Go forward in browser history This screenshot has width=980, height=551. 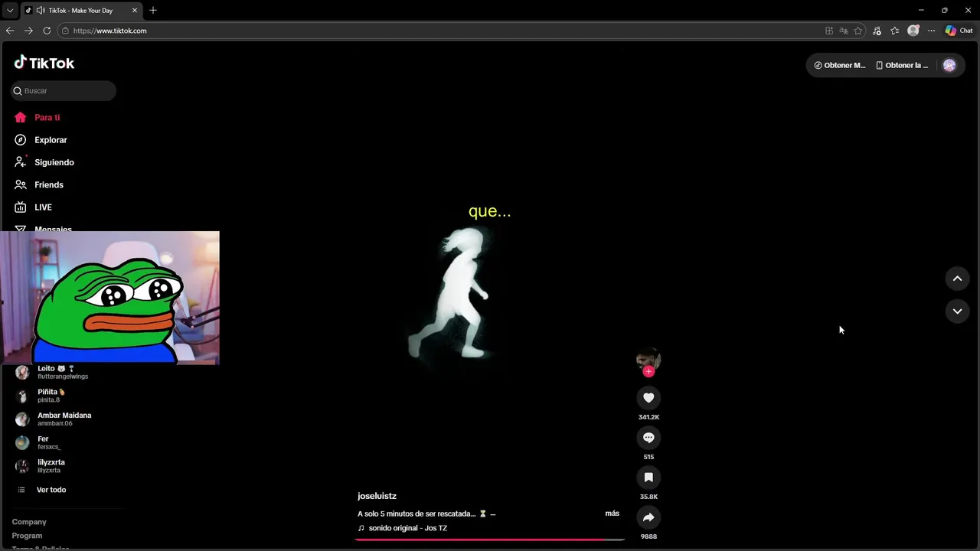28,31
